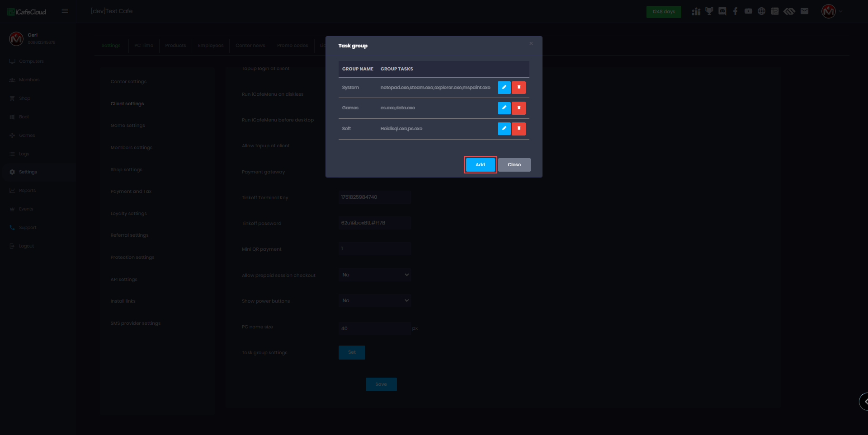Click the Computers monitor icon in sidebar

[x=12, y=61]
